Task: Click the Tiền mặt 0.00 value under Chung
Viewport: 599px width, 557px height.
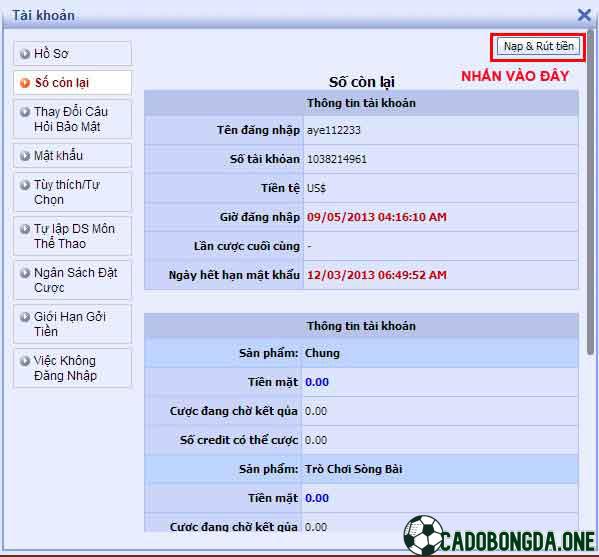Action: point(317,382)
